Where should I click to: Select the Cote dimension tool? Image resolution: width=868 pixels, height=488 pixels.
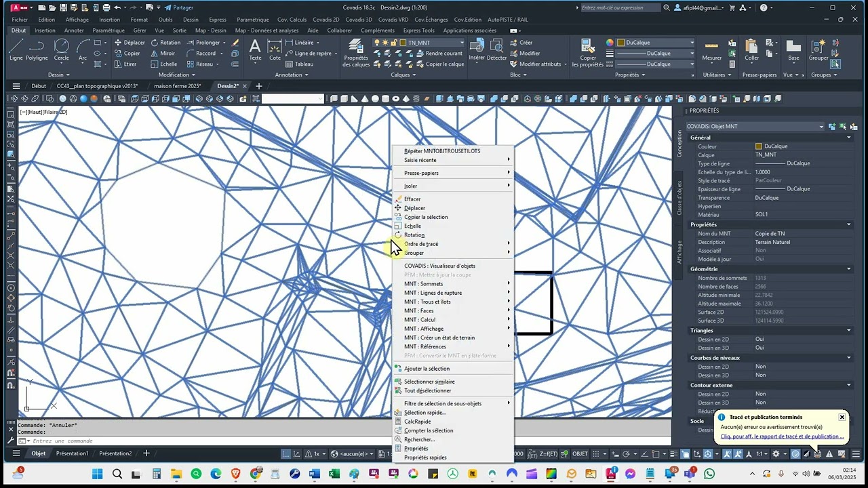pyautogui.click(x=275, y=50)
